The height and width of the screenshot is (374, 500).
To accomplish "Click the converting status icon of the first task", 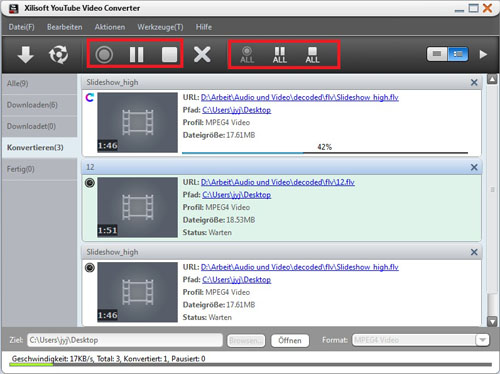I will coord(90,97).
